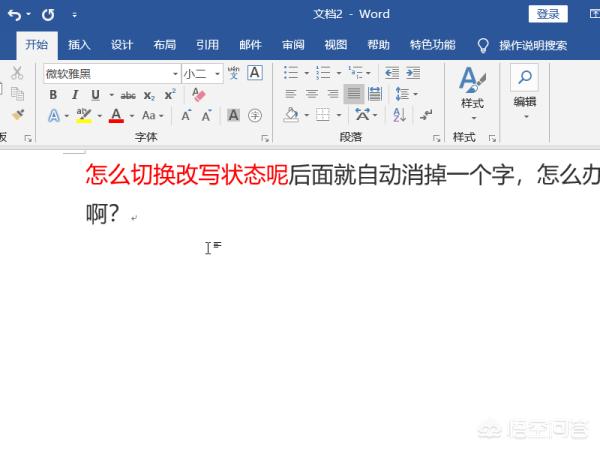
Task: Switch to the 插入 ribbon tab
Action: point(79,45)
